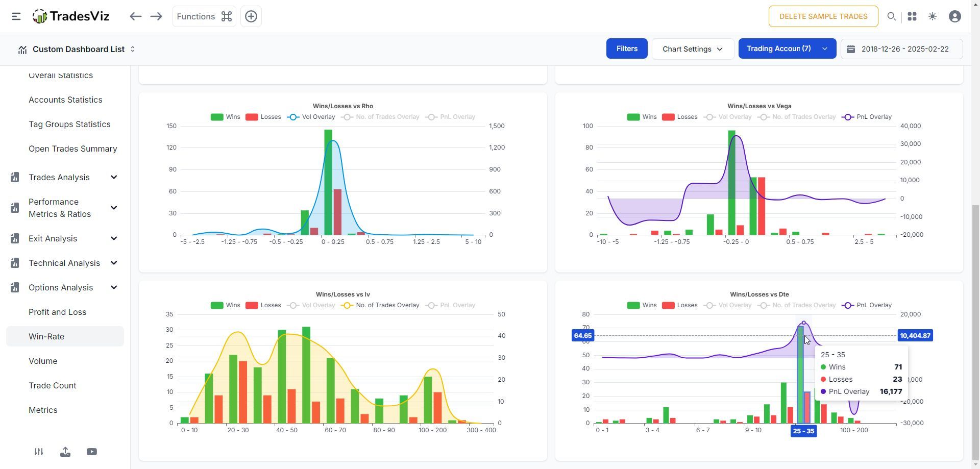This screenshot has height=469, width=980.
Task: Expand Technical Analysis section chevron
Action: (x=114, y=263)
